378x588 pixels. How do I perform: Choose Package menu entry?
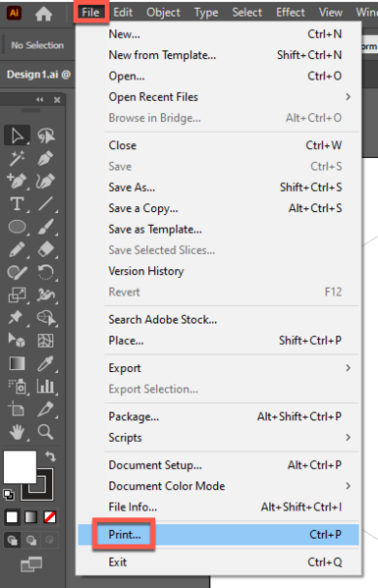click(x=218, y=416)
